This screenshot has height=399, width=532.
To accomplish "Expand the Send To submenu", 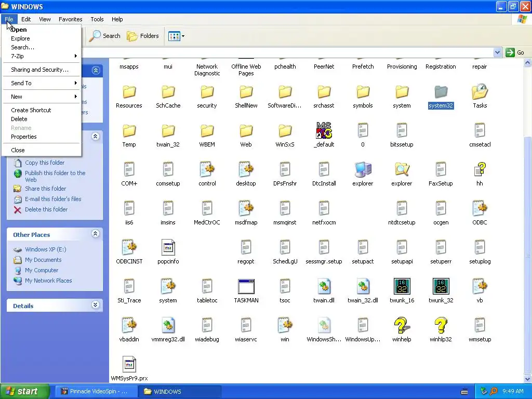I will click(x=42, y=83).
